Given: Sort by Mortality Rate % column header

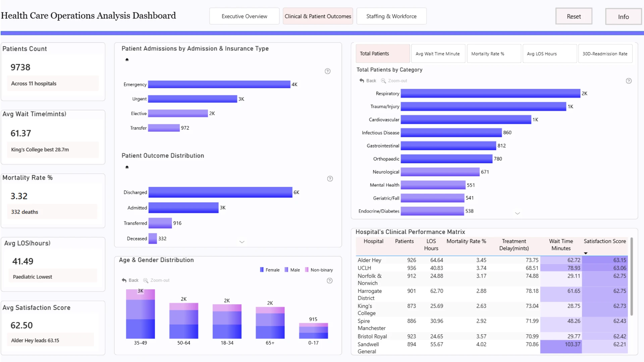Looking at the screenshot, I should 466,241.
